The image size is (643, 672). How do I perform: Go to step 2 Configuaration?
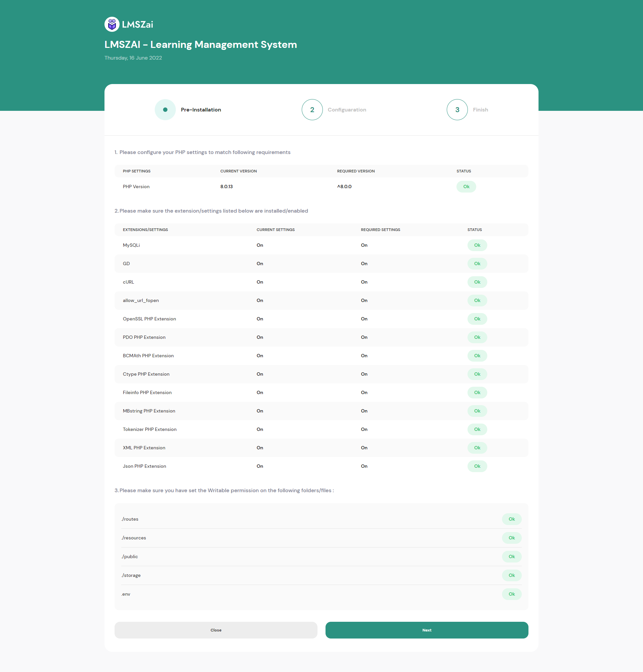tap(312, 110)
